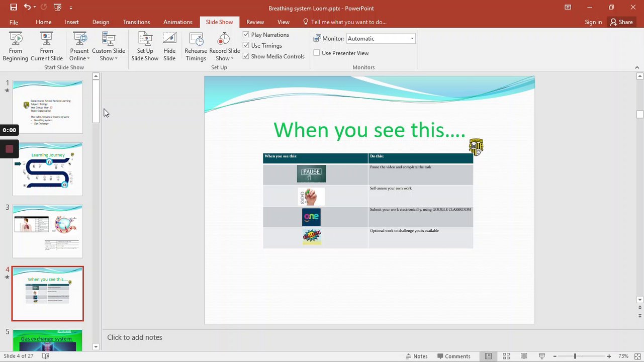Click the Save icon in quick access toolbar

click(14, 8)
